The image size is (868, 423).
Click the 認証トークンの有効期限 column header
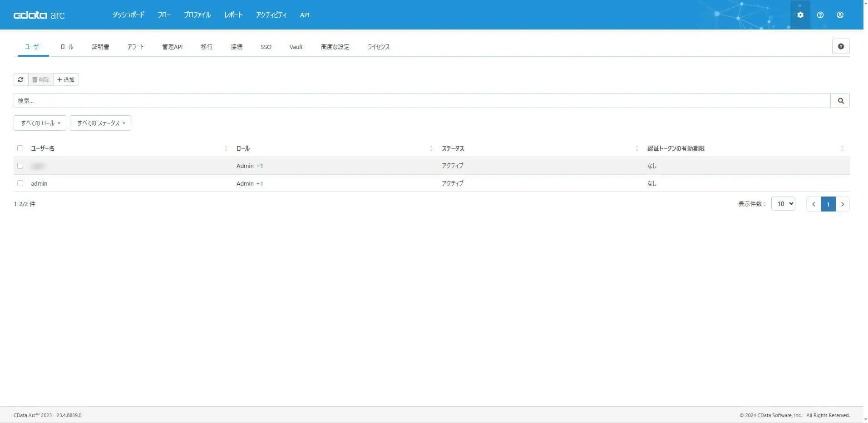coord(676,148)
